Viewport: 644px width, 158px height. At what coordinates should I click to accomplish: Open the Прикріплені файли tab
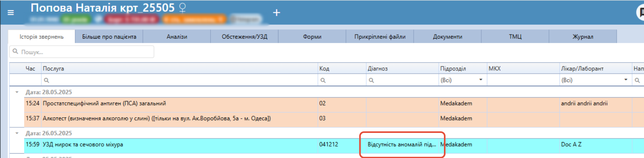(x=379, y=37)
